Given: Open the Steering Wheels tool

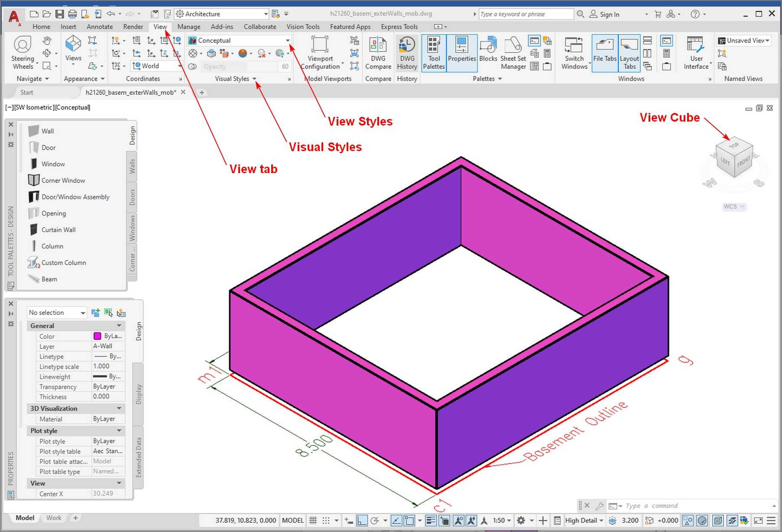Looking at the screenshot, I should (23, 52).
